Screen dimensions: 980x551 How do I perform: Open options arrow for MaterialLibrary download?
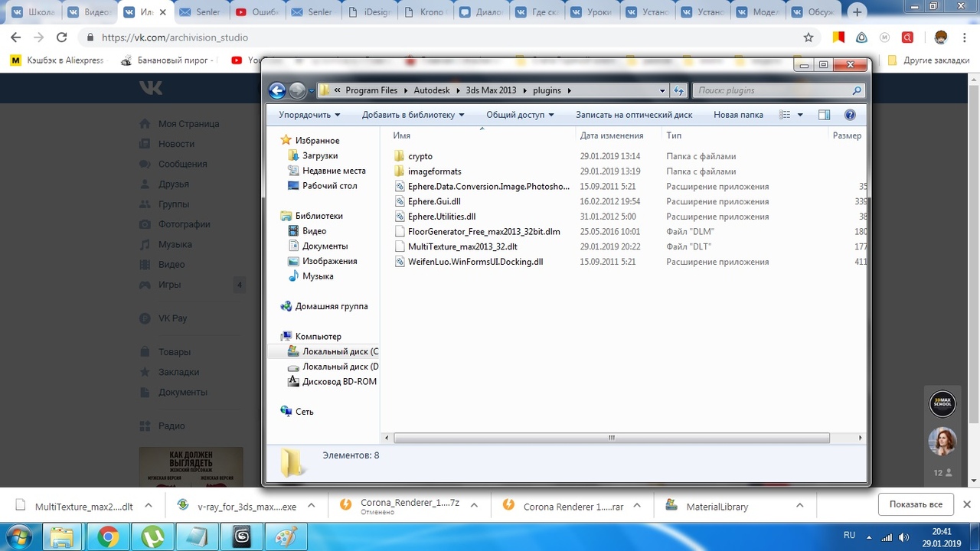[800, 506]
